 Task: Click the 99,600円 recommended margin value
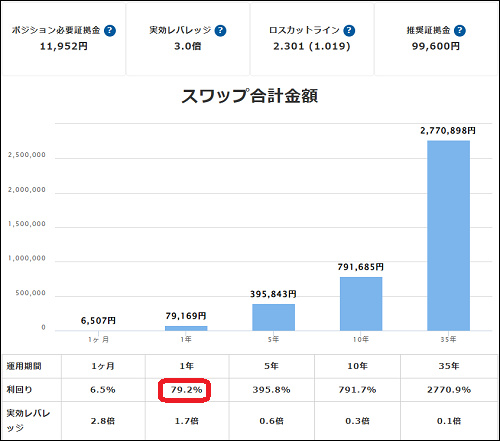[436, 46]
